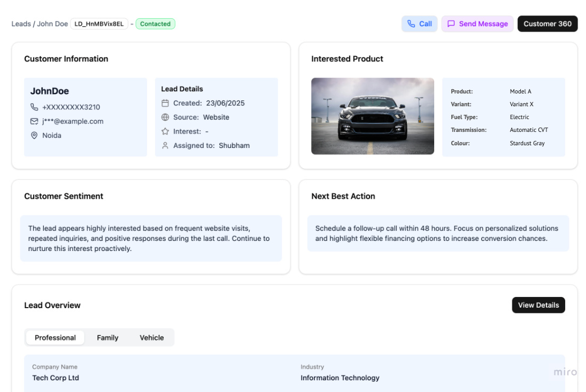Click the globe icon next to Source

[x=165, y=117]
